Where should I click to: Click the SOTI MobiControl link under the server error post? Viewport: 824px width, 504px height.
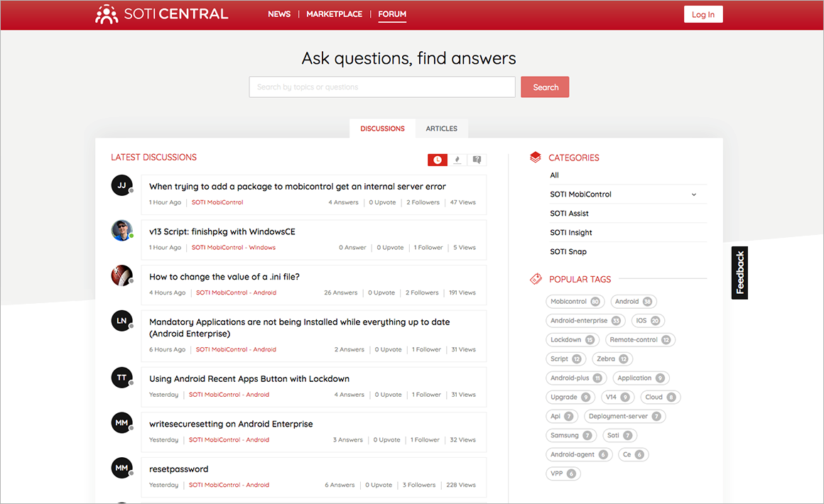pyautogui.click(x=217, y=202)
